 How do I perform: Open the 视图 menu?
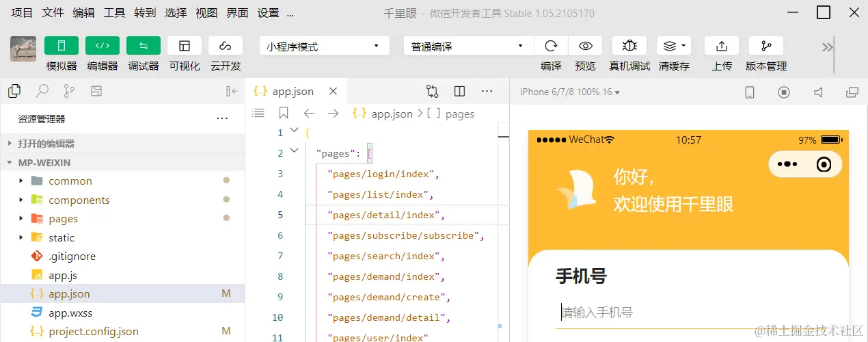[206, 13]
